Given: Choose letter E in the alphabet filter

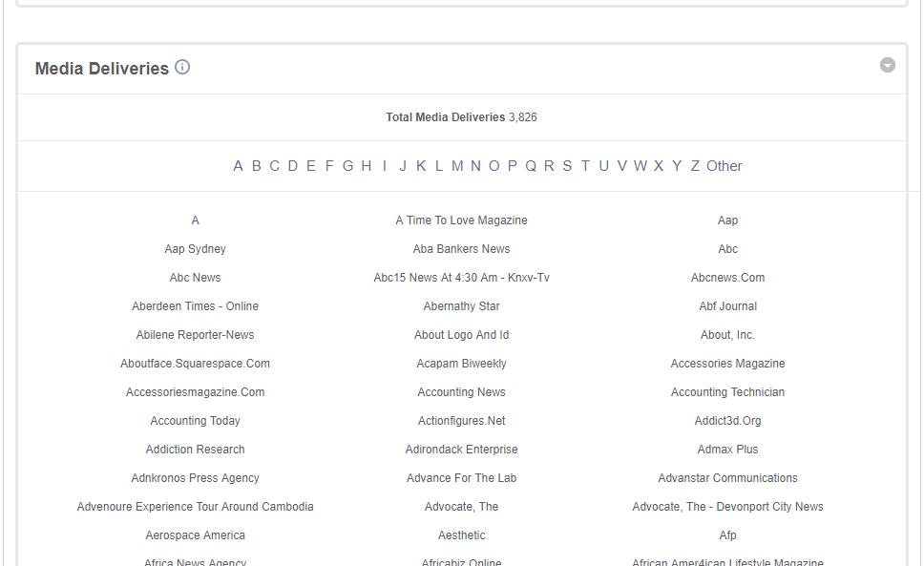Looking at the screenshot, I should click(311, 166).
